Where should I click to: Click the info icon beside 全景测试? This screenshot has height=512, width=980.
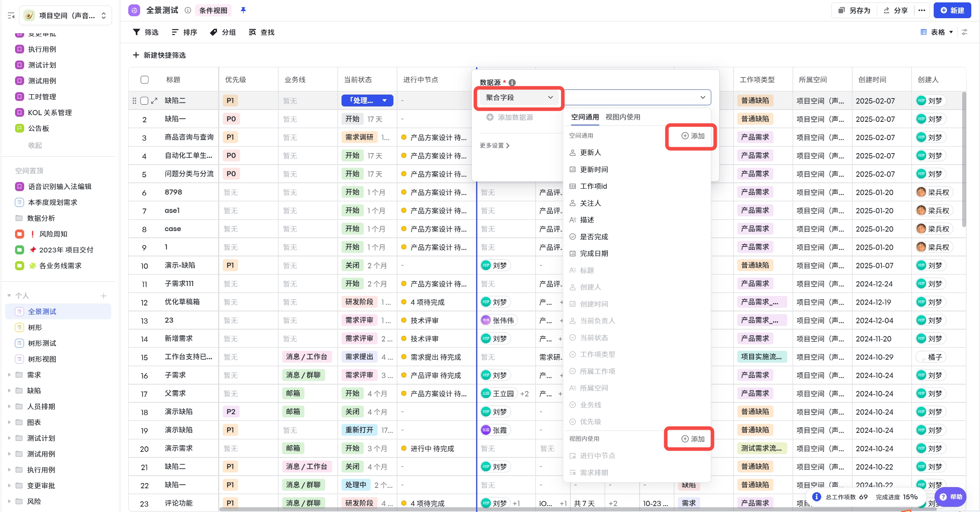point(188,10)
